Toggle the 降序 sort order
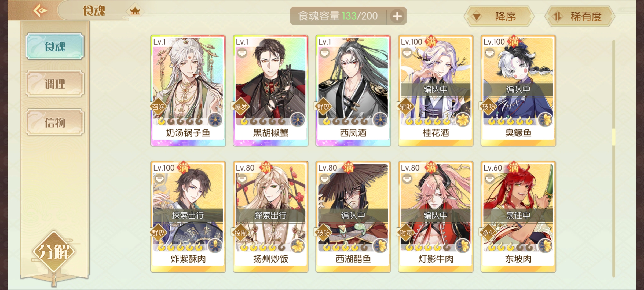 click(499, 16)
